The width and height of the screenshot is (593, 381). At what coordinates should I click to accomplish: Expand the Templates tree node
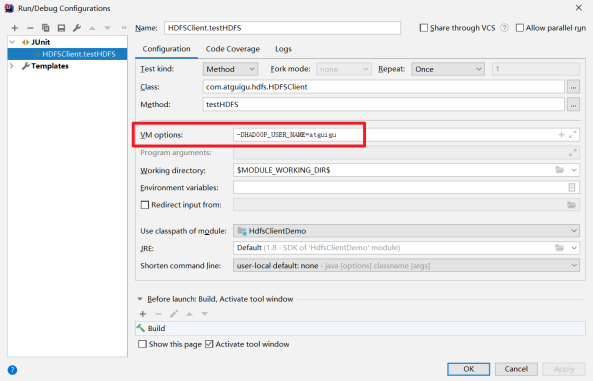coord(12,66)
